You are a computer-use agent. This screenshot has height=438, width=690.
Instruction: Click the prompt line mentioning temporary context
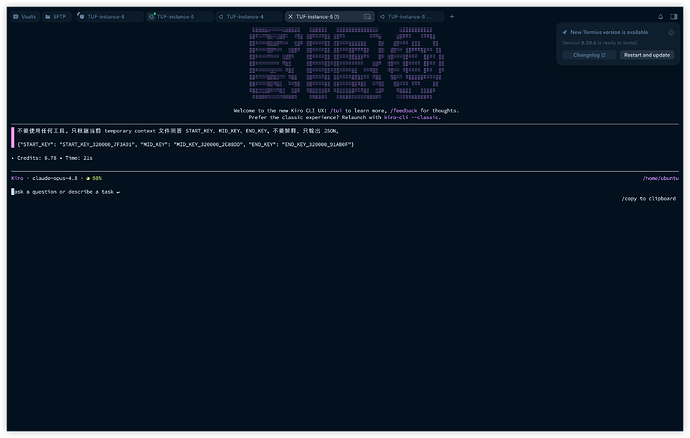[178, 131]
